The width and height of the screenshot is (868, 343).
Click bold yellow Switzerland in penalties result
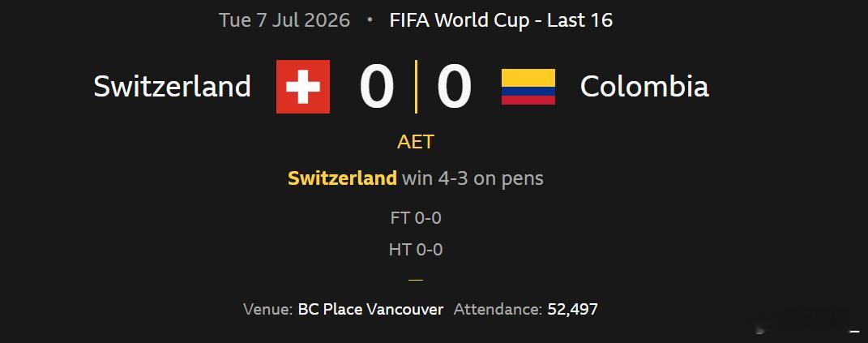(342, 178)
